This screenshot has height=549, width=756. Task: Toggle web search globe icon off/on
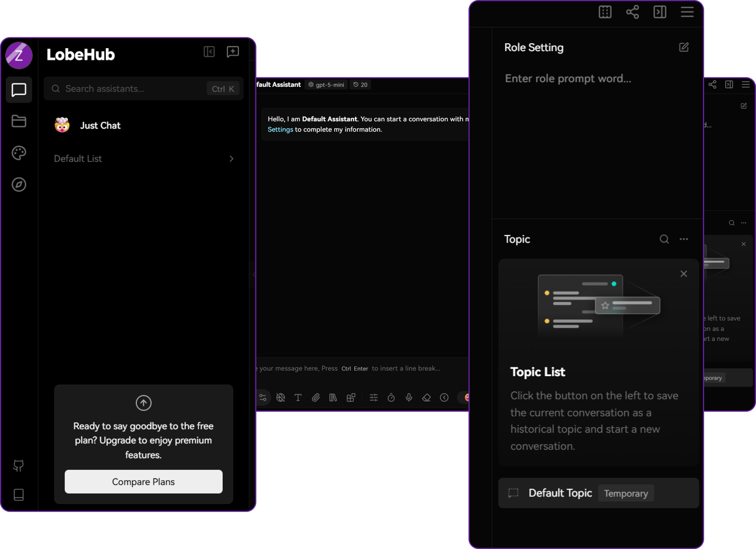click(280, 397)
